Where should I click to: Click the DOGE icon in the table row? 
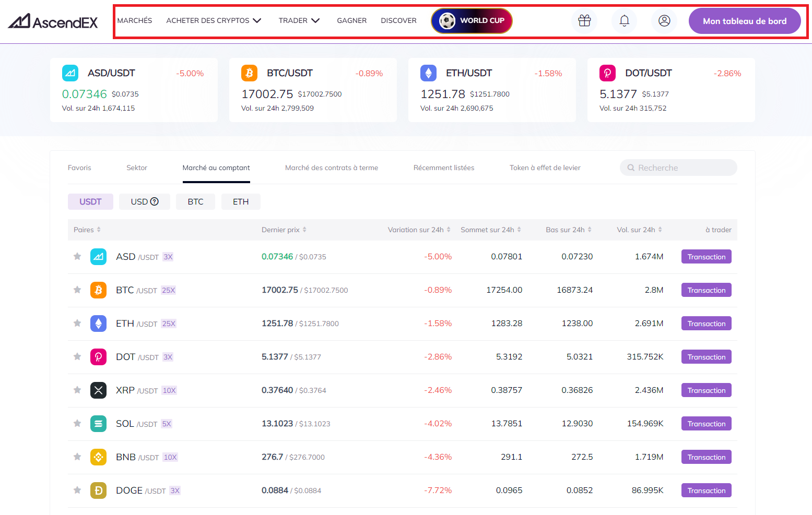[98, 490]
